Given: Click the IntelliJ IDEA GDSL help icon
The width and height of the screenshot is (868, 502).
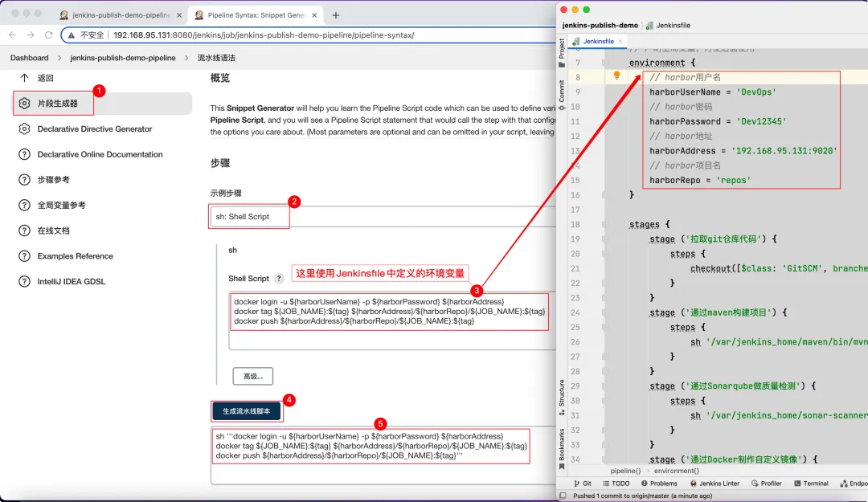Looking at the screenshot, I should 24,281.
